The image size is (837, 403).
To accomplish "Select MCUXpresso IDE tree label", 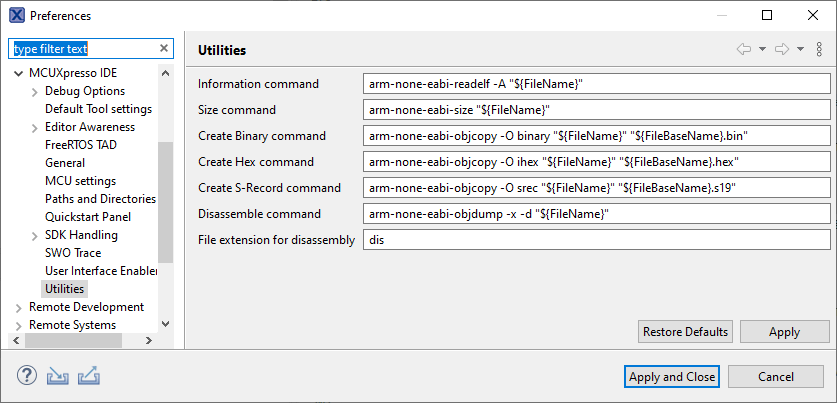I will pyautogui.click(x=73, y=73).
